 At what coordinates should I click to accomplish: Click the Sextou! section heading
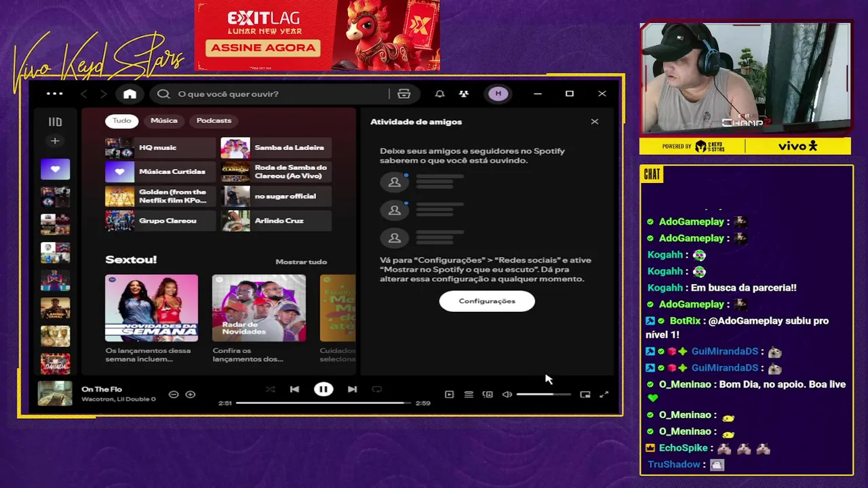131,260
